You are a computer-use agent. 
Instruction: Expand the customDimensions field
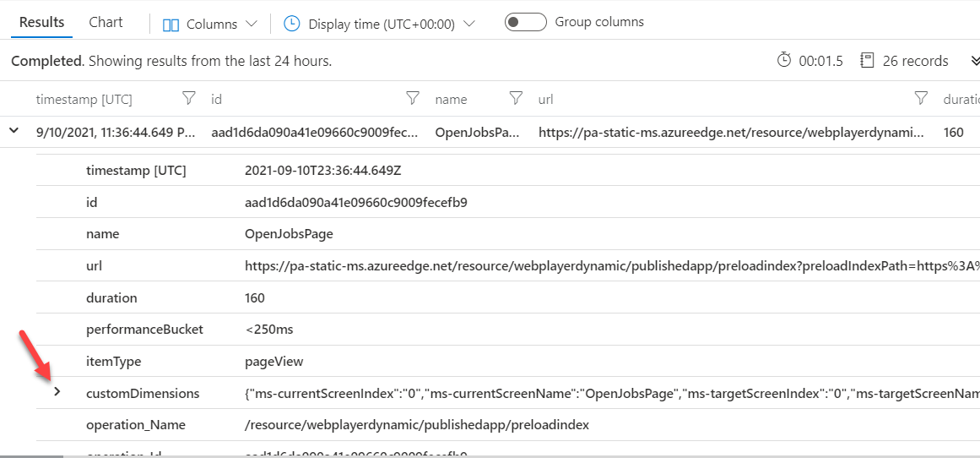[x=57, y=392]
